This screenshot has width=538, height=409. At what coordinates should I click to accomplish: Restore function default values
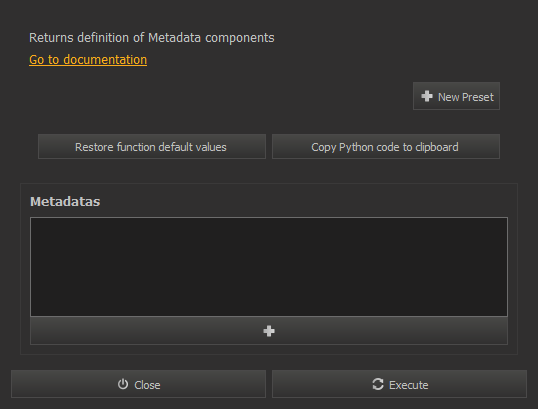(152, 147)
